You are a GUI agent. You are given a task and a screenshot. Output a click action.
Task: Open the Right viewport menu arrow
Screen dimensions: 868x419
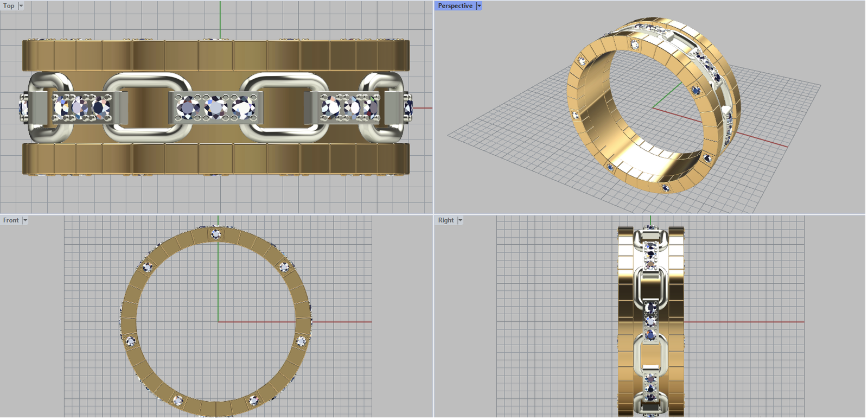(x=460, y=220)
